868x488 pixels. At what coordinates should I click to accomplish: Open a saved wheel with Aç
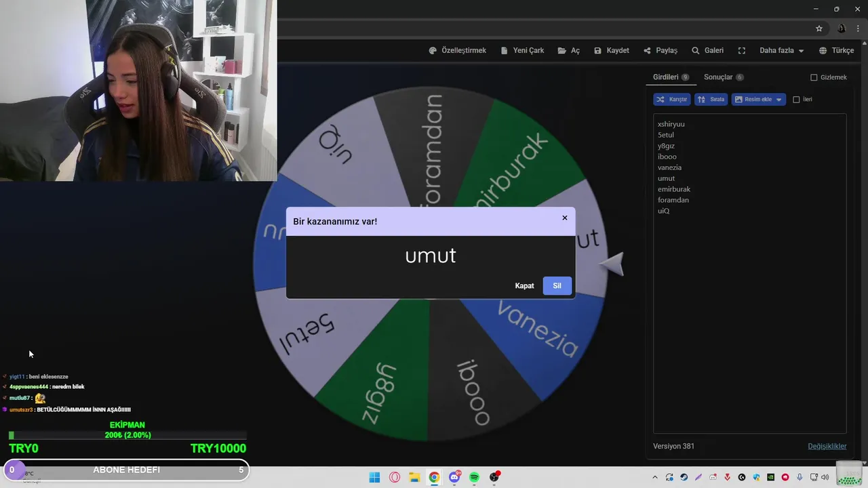[569, 51]
